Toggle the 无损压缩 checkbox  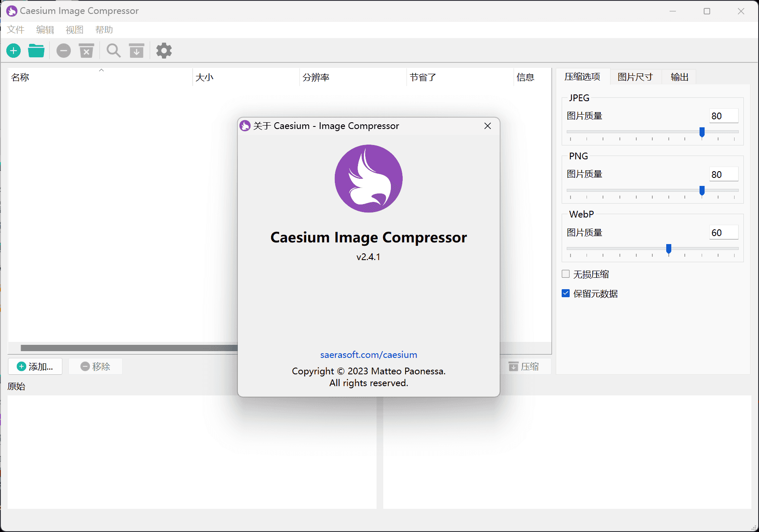[566, 274]
